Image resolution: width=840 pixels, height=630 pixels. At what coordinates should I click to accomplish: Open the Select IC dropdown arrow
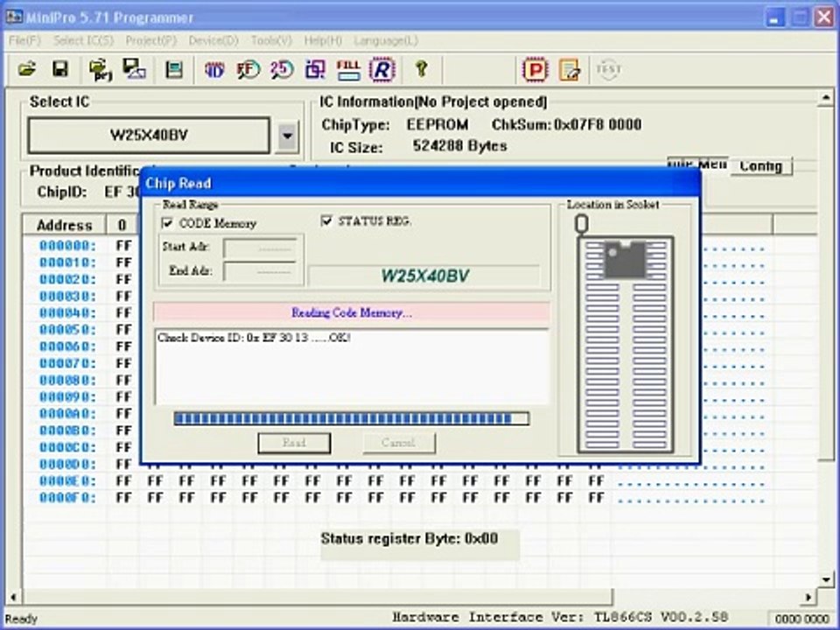tap(287, 136)
